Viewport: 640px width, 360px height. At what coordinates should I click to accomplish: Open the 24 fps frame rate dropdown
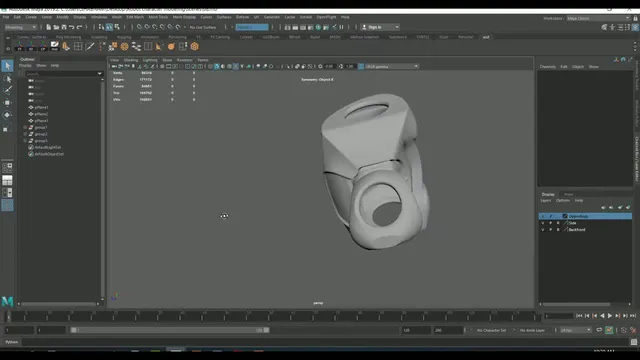(576, 330)
